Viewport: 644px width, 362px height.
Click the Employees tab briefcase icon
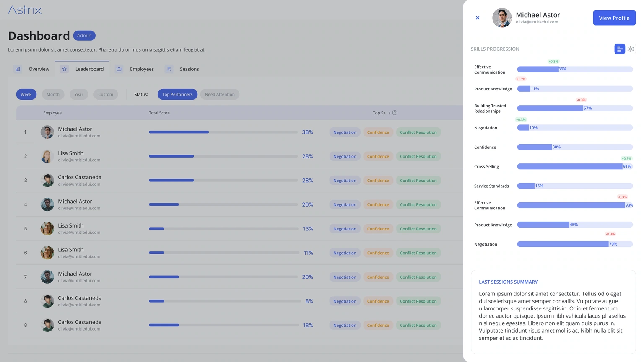119,69
